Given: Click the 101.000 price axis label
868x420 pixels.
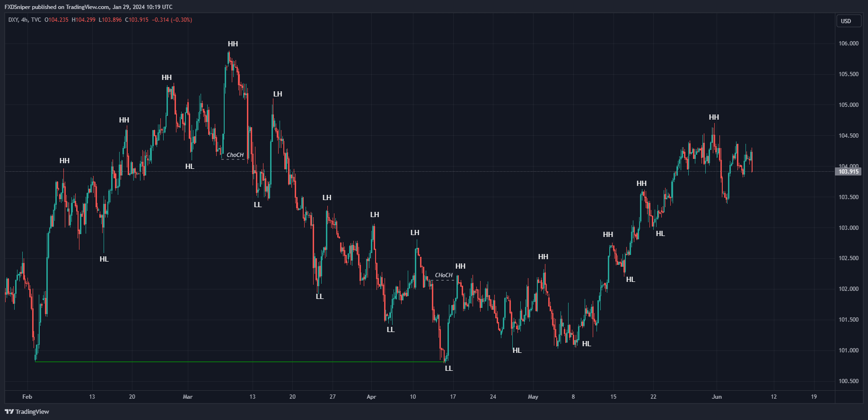Looking at the screenshot, I should 849,350.
